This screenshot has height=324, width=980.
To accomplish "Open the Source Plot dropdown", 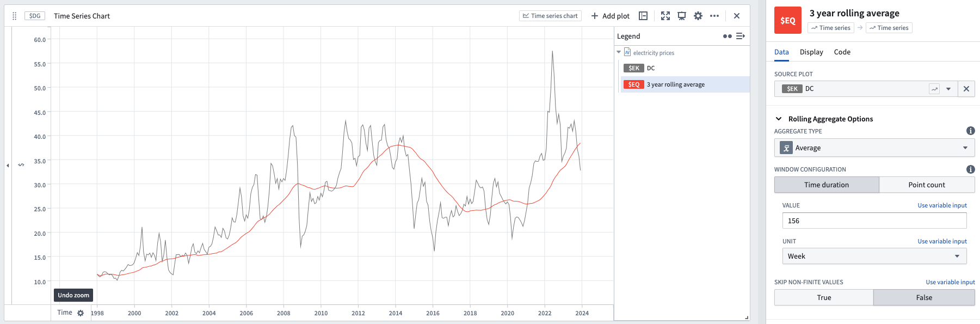I will tap(948, 89).
